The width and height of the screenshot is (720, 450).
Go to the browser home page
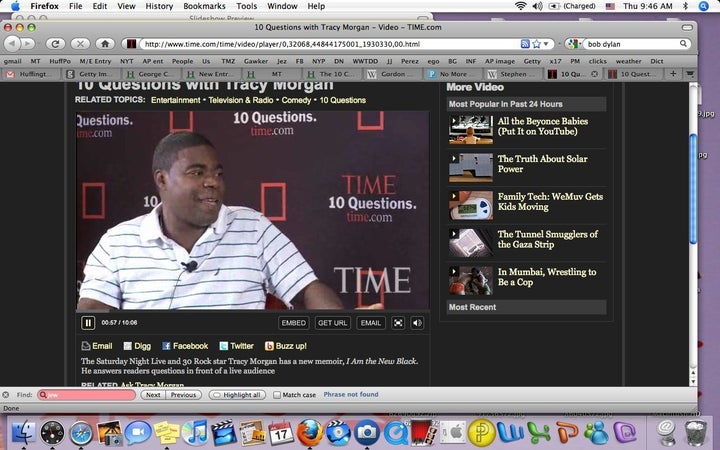pos(105,44)
